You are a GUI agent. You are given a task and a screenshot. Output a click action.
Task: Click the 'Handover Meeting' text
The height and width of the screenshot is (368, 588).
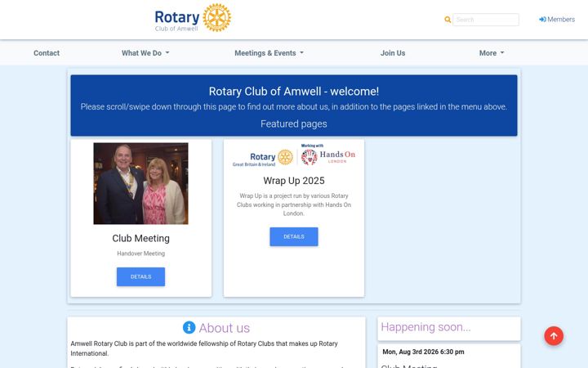pos(140,254)
